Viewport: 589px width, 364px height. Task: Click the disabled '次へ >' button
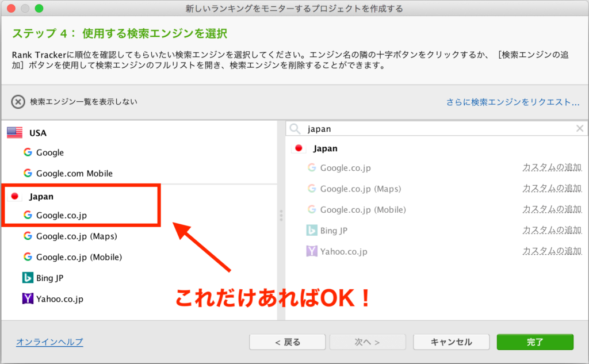pyautogui.click(x=368, y=342)
